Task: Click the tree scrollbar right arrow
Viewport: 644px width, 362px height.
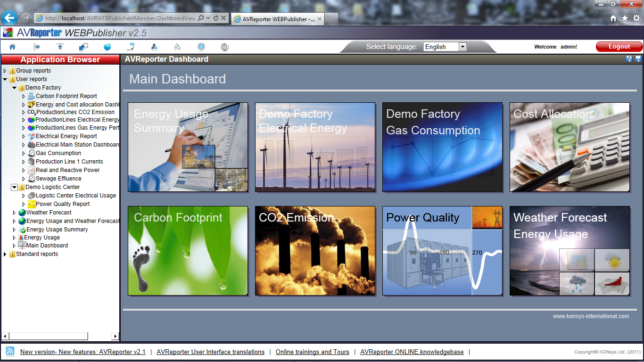Action: (x=115, y=336)
